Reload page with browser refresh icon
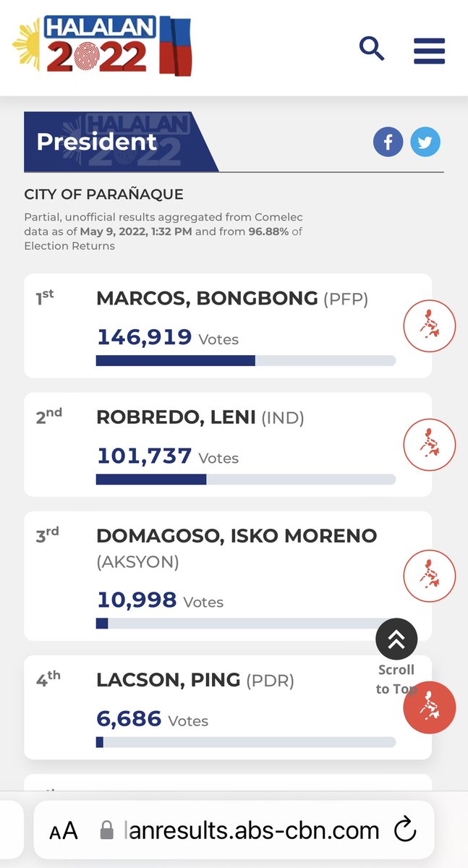Screen dimensions: 468x868 406,830
